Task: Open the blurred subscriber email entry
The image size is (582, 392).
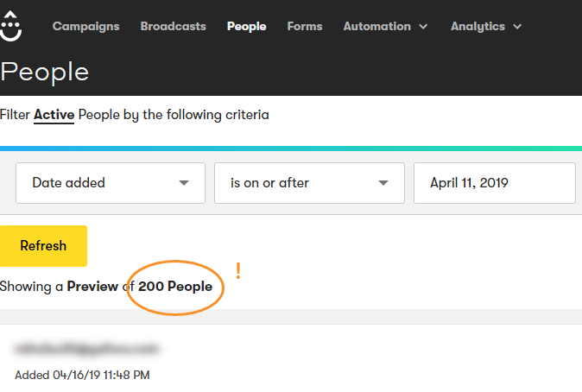Action: point(87,349)
